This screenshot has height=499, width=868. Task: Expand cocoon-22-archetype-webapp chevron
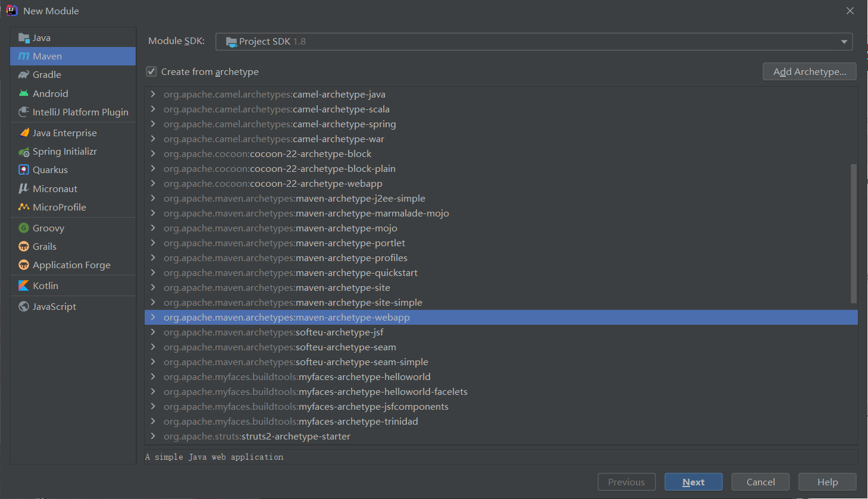(153, 183)
